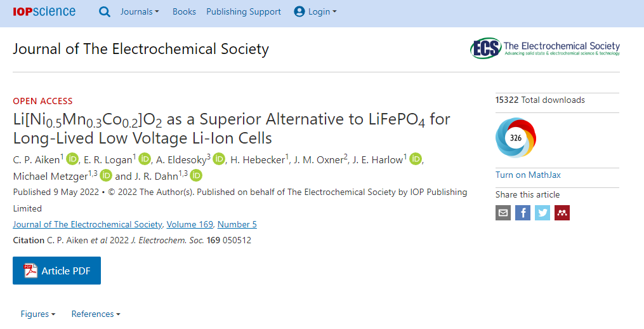The image size is (644, 329).
Task: Click the Altmetric score donut badge
Action: [x=516, y=138]
